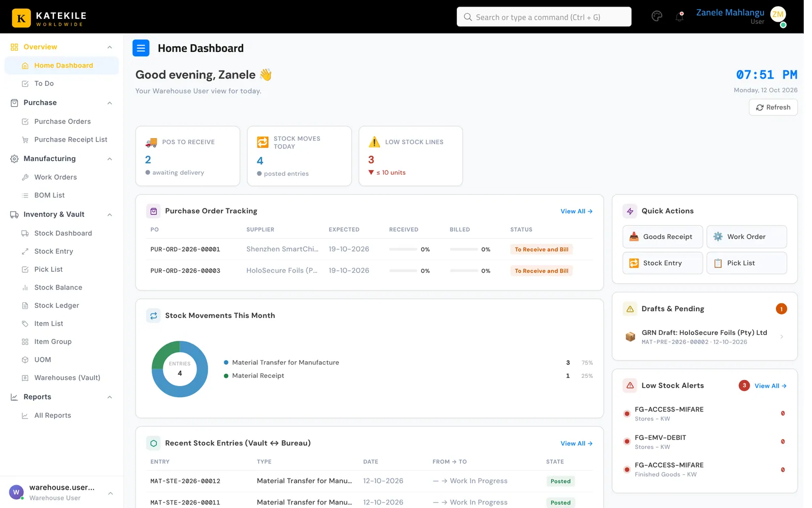Image resolution: width=812 pixels, height=508 pixels.
Task: Open the To Do sidebar item
Action: [62, 83]
